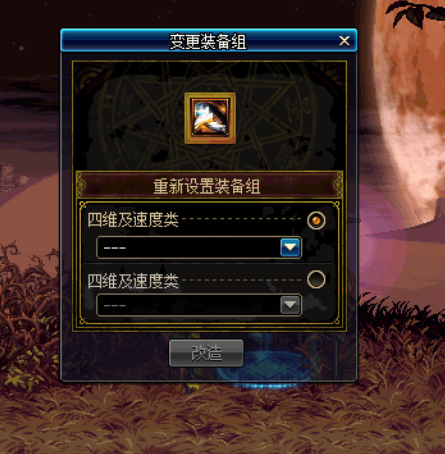The image size is (445, 454).
Task: Click the gold ornament at the banner's left end
Action: pos(81,184)
